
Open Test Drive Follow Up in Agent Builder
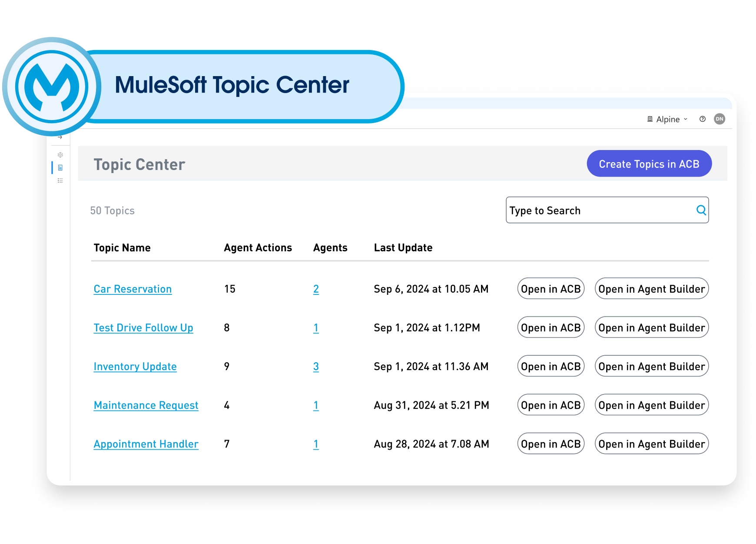coord(652,327)
